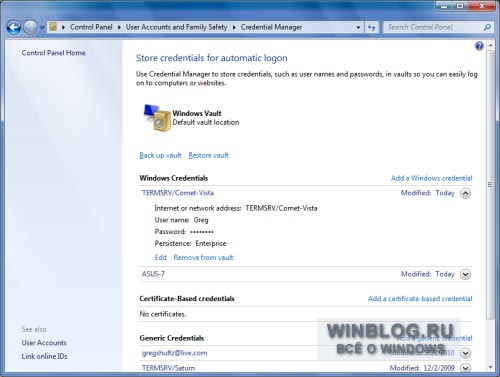The height and width of the screenshot is (377, 500).
Task: Edit the TERMSRV/Comet-Vista credential
Action: coord(160,257)
